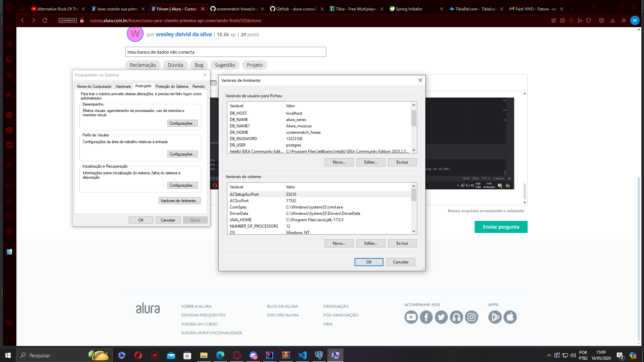644x362 pixels.
Task: Switch to the Hardware tab
Action: pyautogui.click(x=123, y=86)
